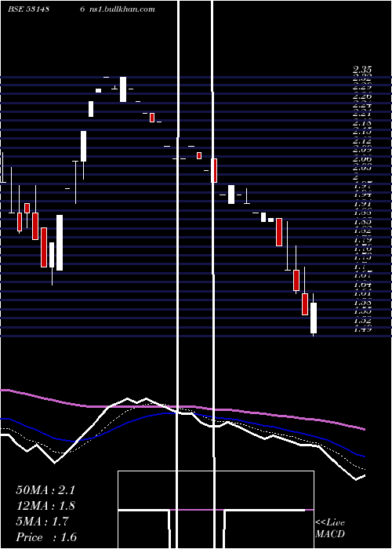Select the 12MA : 1.8 readout
Image resolution: width=392 pixels, height=549 pixels.
coord(45,506)
